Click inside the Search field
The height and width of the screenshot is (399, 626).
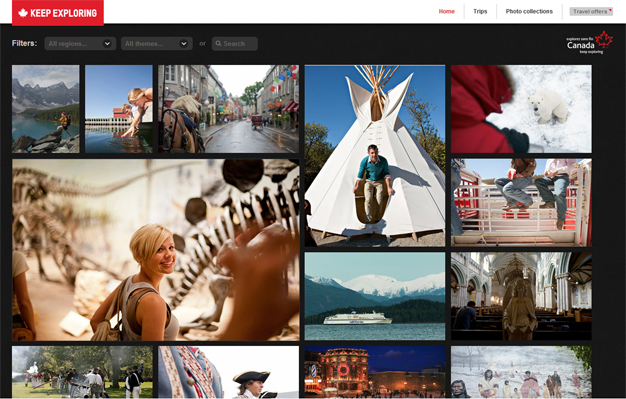coord(235,44)
